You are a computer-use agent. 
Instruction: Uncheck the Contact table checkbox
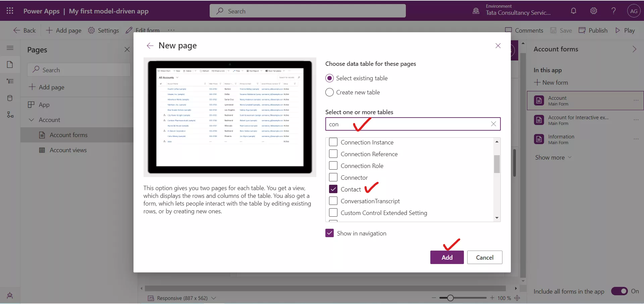[x=333, y=189]
